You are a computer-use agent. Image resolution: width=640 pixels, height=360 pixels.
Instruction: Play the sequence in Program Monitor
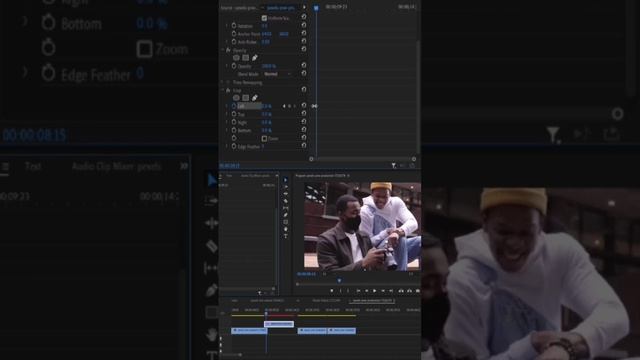[375, 291]
